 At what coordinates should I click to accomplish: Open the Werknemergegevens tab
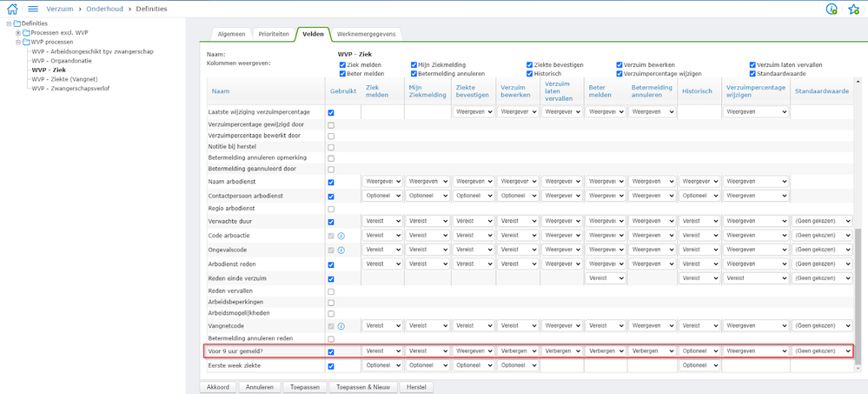tap(366, 34)
